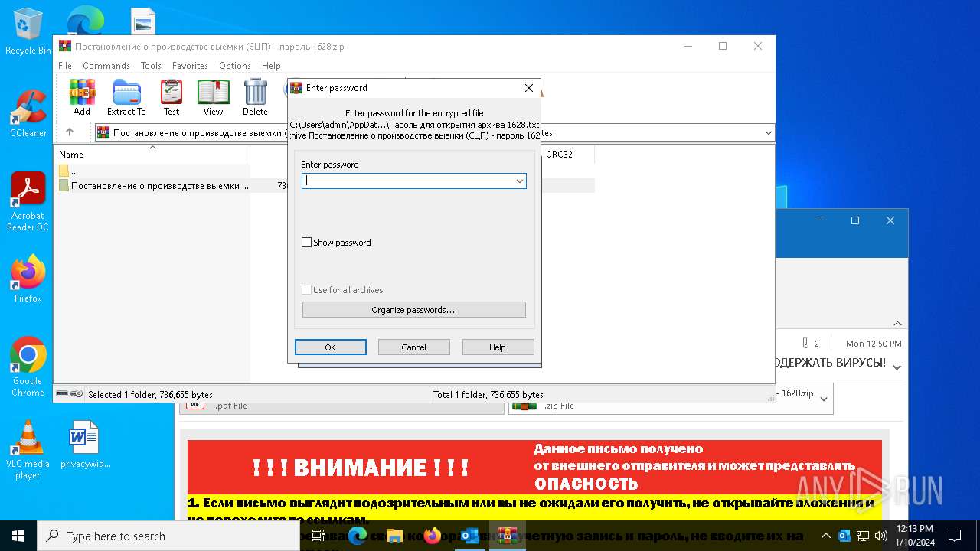Click the network icon in system tray

point(862,536)
